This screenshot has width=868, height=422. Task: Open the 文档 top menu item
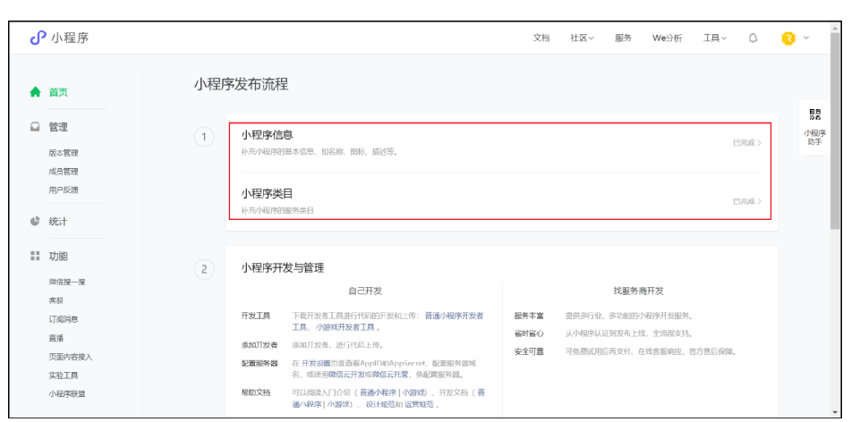click(x=540, y=38)
